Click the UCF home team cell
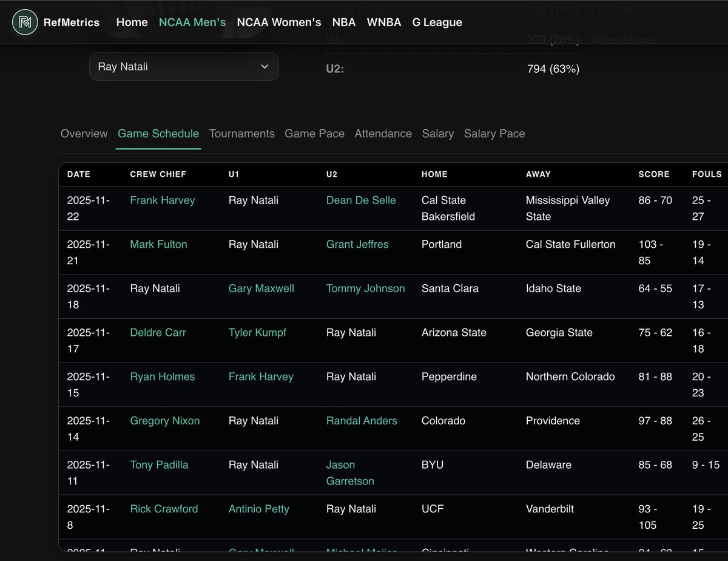The width and height of the screenshot is (728, 561). pyautogui.click(x=433, y=509)
